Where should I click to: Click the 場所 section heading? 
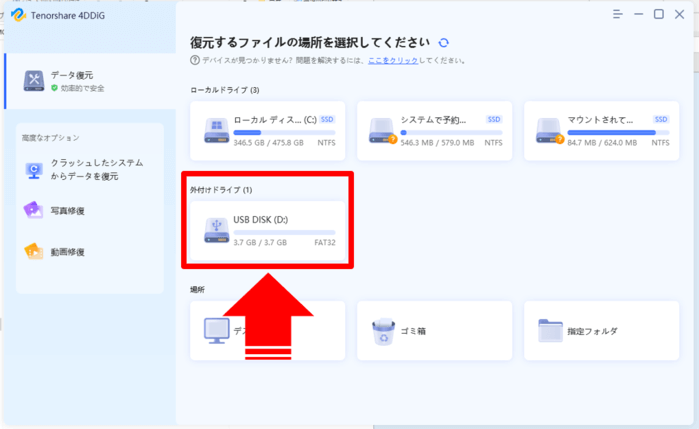tap(197, 290)
